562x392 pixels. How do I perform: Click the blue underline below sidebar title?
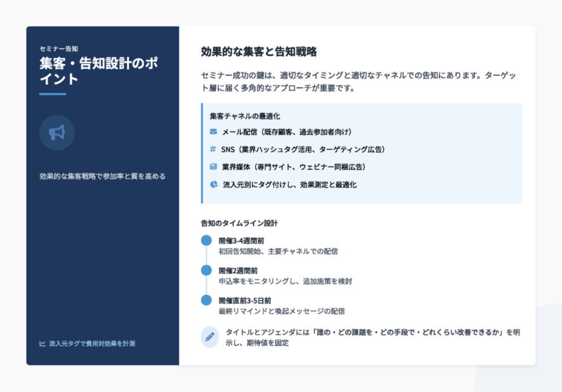(x=52, y=94)
